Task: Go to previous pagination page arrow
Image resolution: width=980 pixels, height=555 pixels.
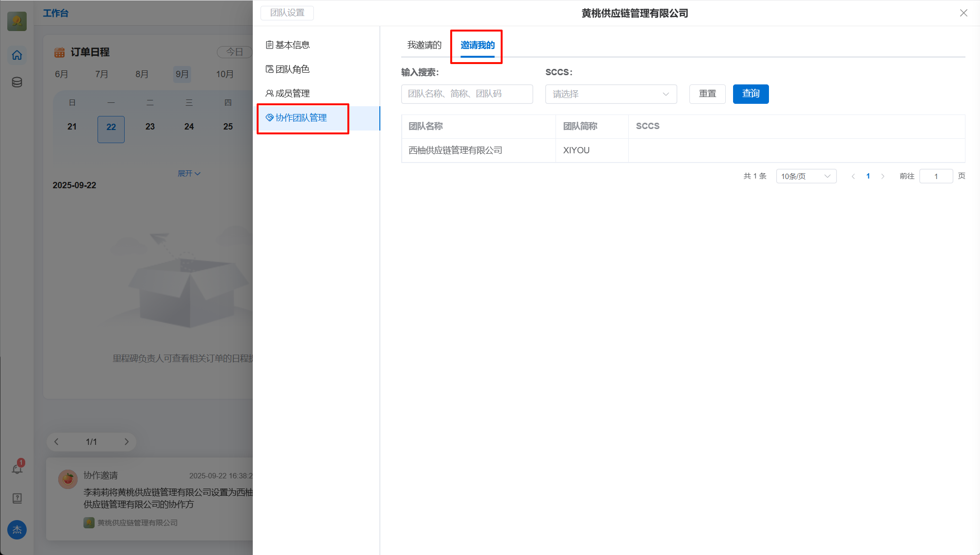Action: tap(853, 176)
